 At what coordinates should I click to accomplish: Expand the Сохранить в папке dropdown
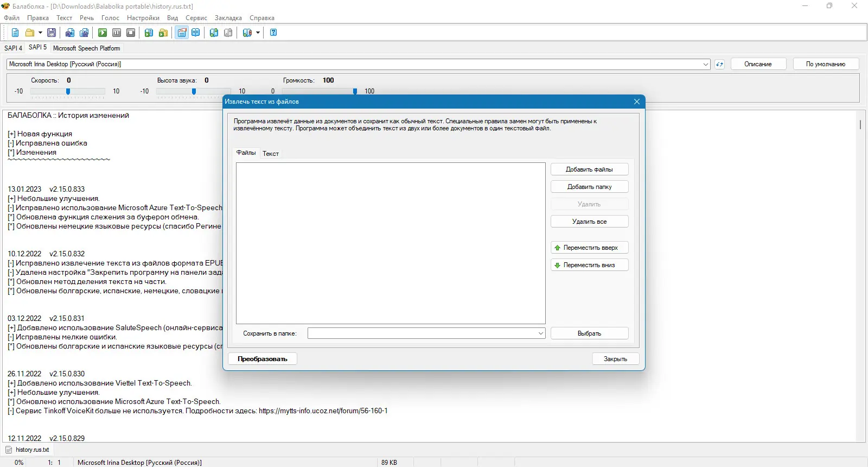coord(541,333)
